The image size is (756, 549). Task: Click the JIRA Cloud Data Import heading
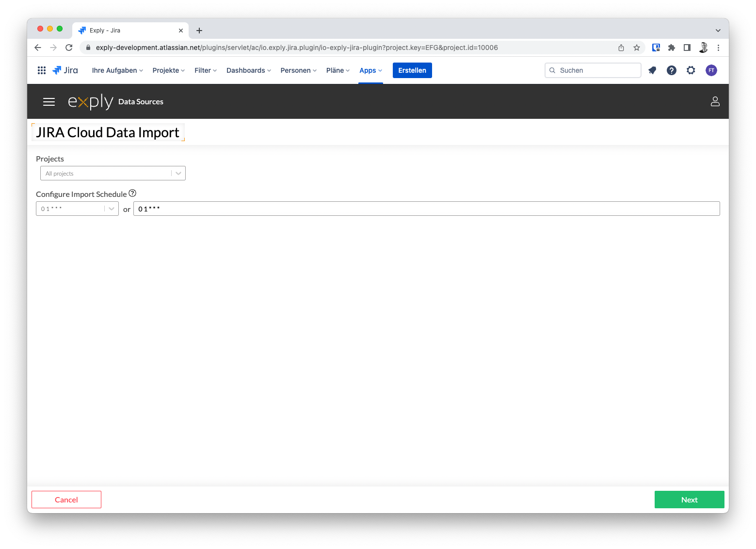(108, 132)
